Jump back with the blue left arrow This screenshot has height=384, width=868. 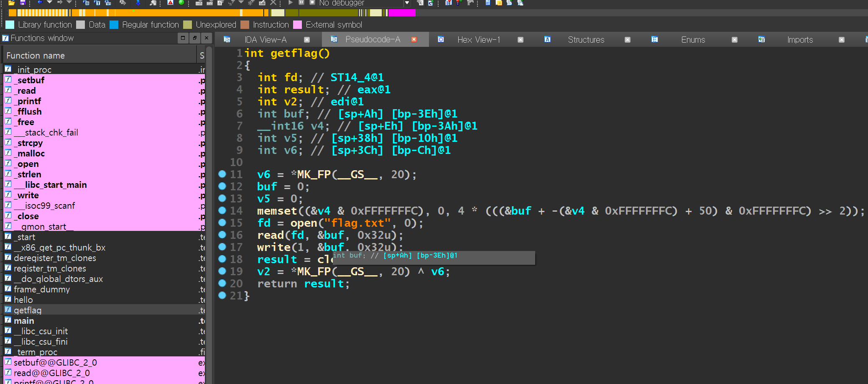pos(40,3)
